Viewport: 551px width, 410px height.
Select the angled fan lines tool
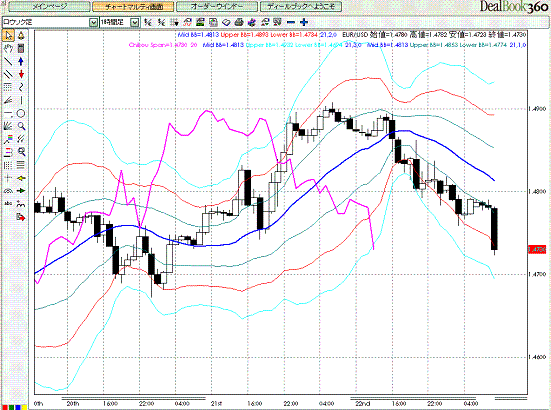(x=8, y=100)
